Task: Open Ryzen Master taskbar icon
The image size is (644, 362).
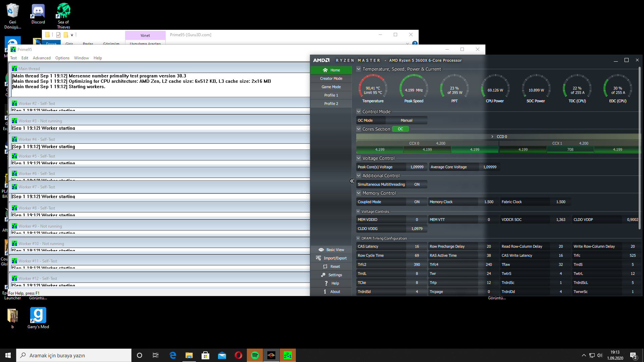Action: click(x=271, y=355)
